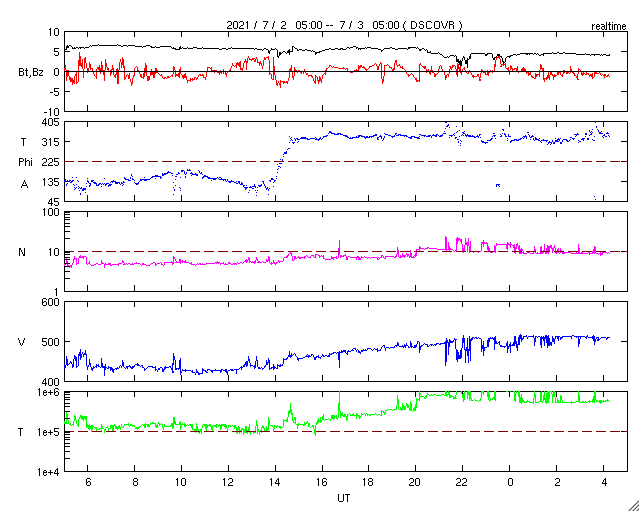Select the 'N' density panel label

pyautogui.click(x=22, y=252)
